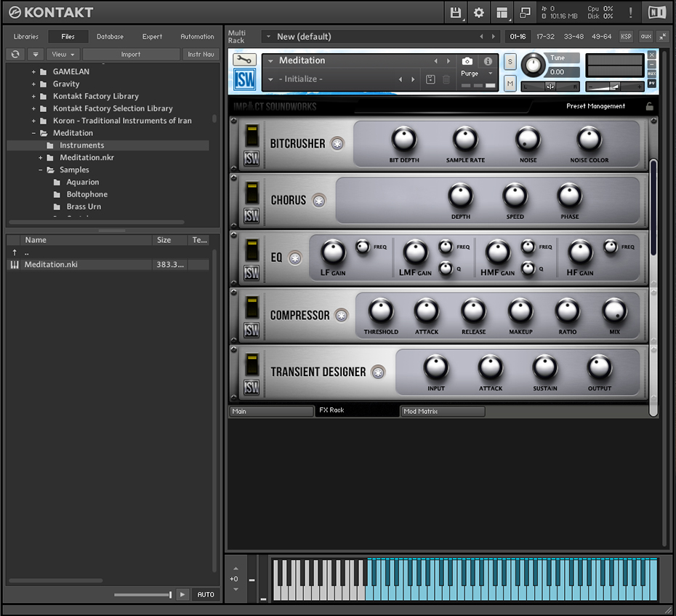This screenshot has height=616, width=676.
Task: Click the browser refresh icon
Action: click(x=15, y=55)
